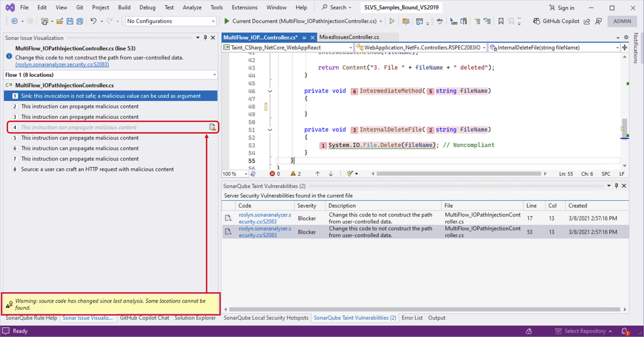644x337 pixels.
Task: Click the warnings count indicator showing 2
Action: pos(296,174)
